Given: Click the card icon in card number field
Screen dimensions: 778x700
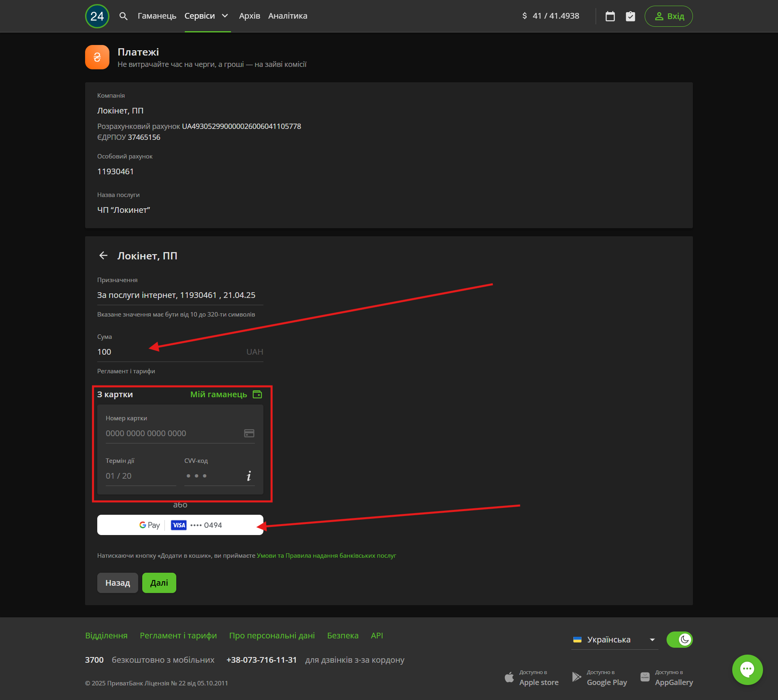Looking at the screenshot, I should pos(249,433).
